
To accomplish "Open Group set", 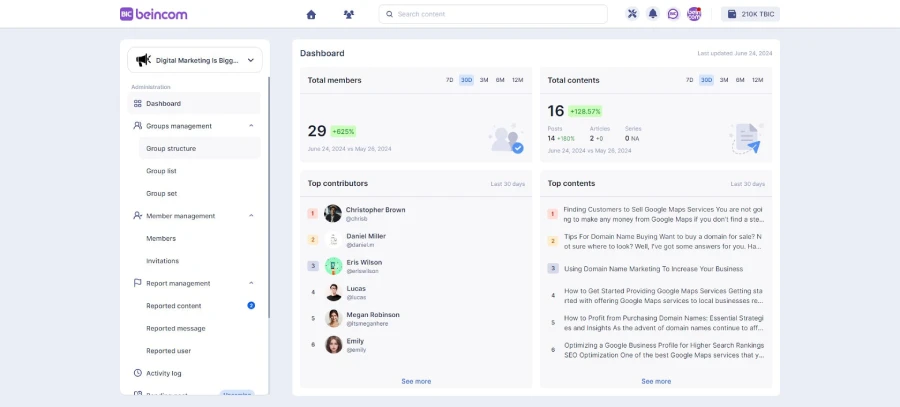I will [161, 193].
